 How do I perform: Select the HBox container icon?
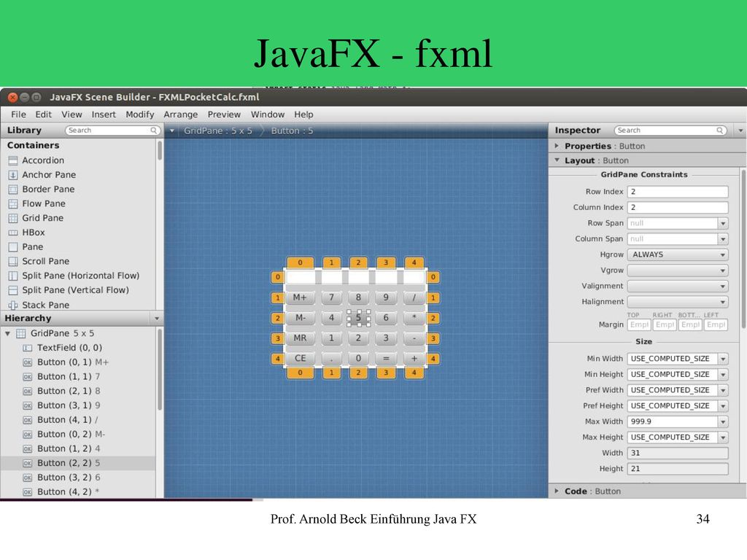(13, 233)
